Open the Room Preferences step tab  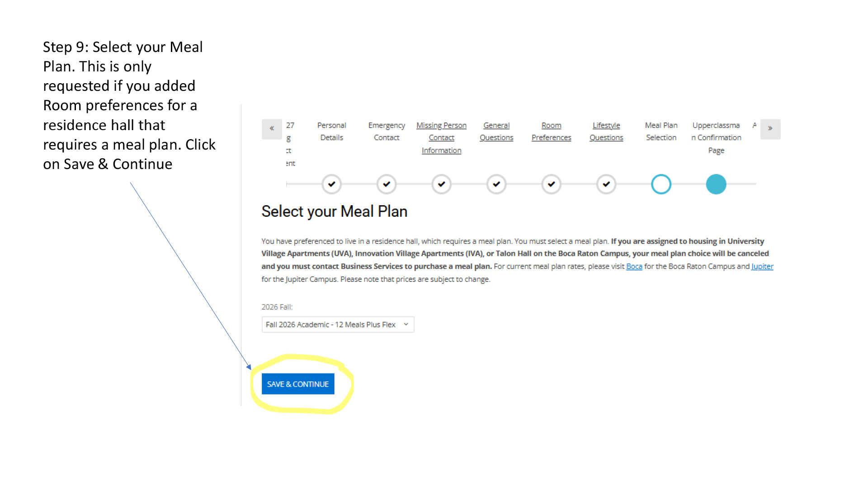coord(551,131)
